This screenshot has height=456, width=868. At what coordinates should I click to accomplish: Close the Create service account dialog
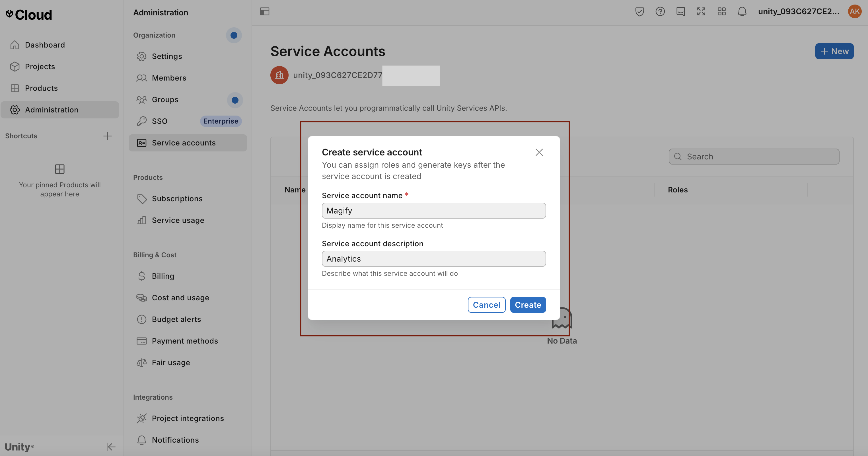(539, 152)
